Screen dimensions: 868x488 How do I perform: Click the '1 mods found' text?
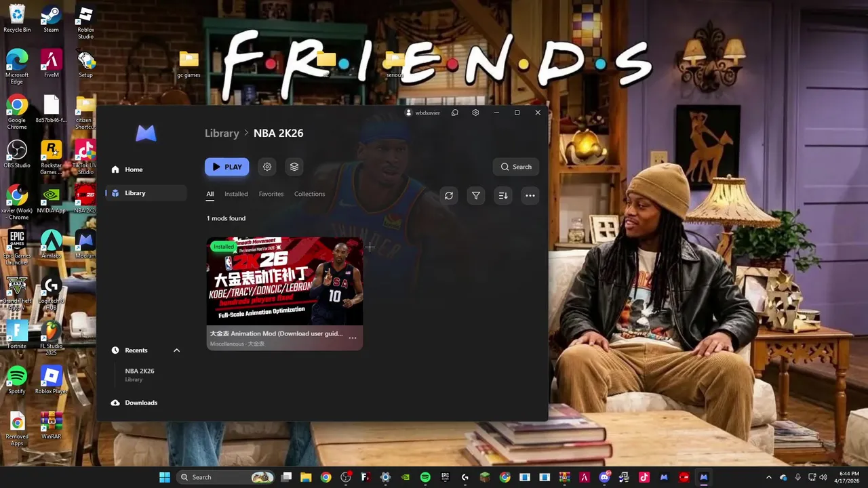(x=226, y=218)
